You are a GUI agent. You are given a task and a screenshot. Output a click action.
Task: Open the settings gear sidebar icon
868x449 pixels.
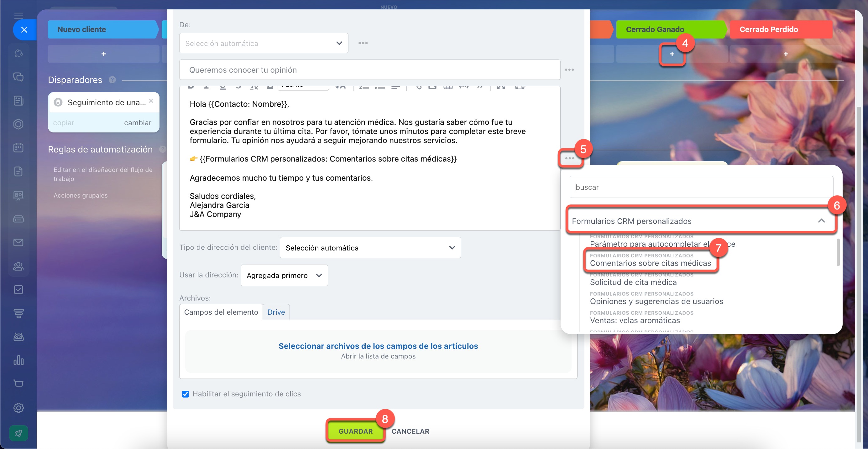click(x=18, y=408)
